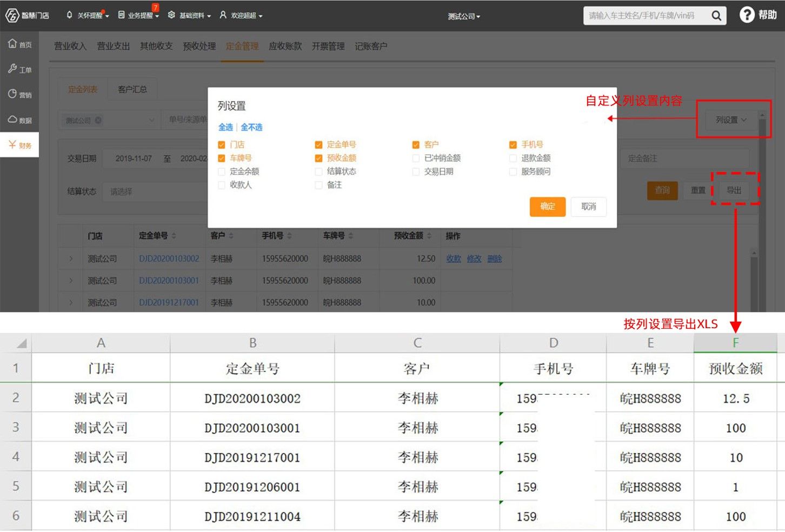Confirm column settings with 确定

[x=548, y=207]
